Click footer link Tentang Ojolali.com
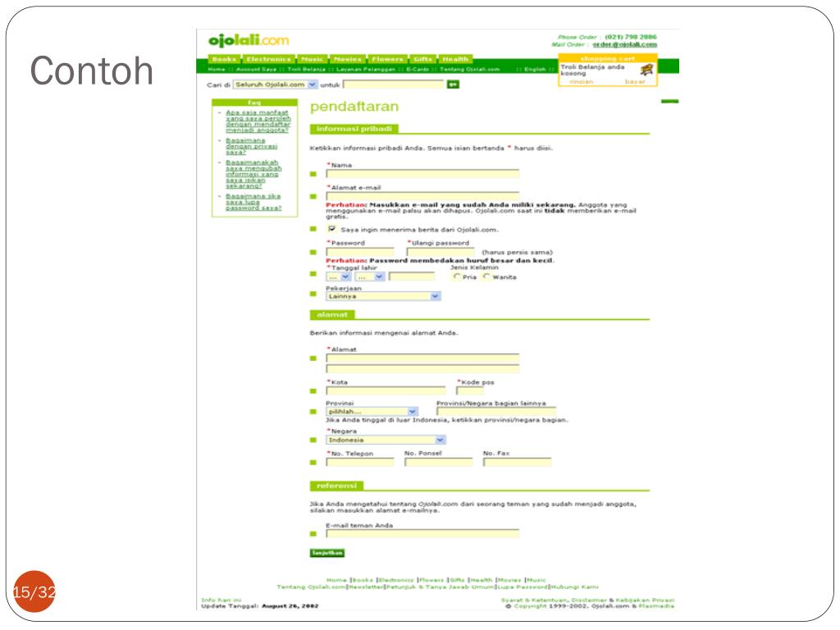Viewport: 840px width, 630px height. pos(311,587)
